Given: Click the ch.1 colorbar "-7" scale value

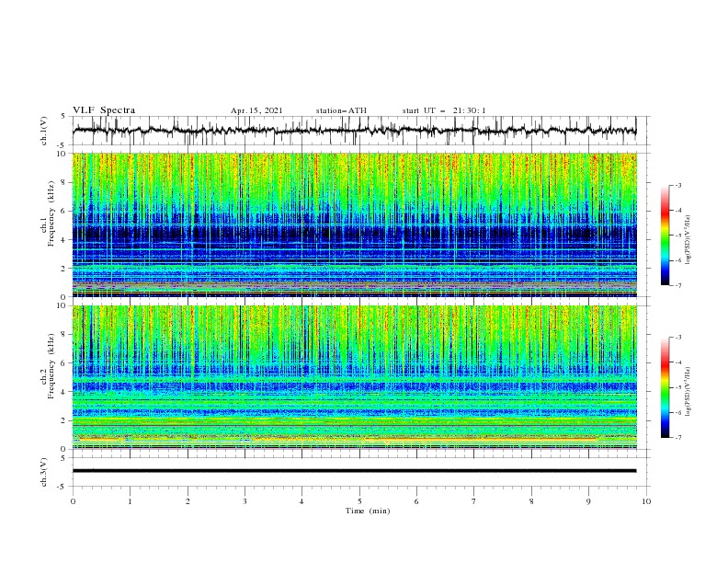Looking at the screenshot, I should point(678,285).
